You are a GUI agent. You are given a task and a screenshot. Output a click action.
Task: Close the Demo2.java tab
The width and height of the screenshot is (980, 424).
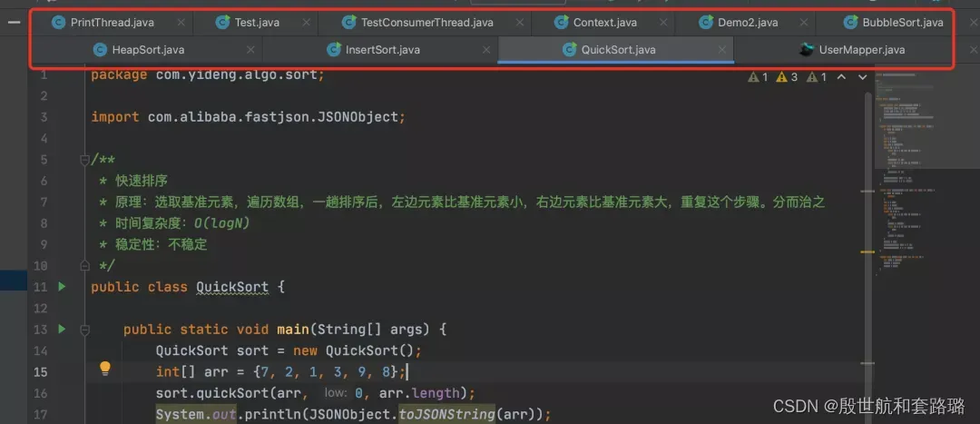coord(804,23)
